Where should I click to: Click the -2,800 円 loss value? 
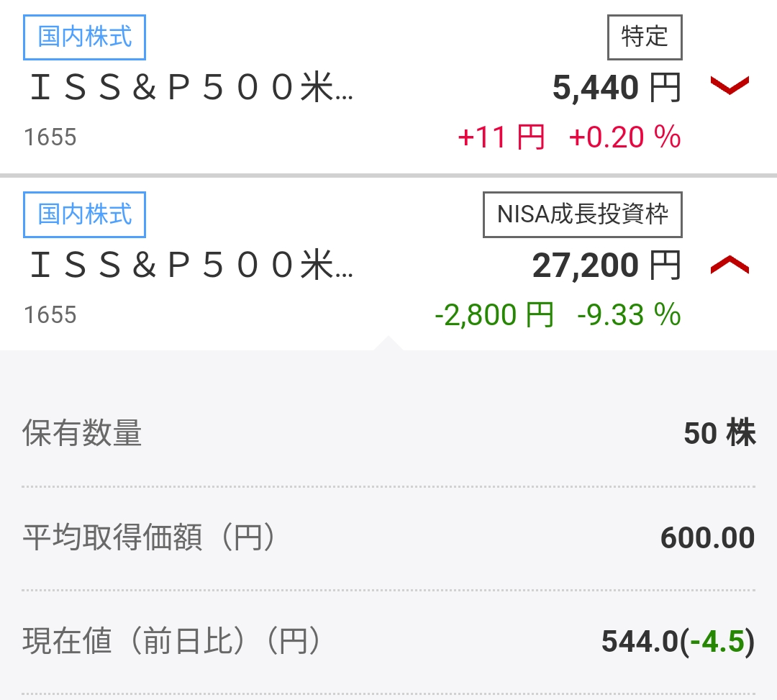point(494,315)
